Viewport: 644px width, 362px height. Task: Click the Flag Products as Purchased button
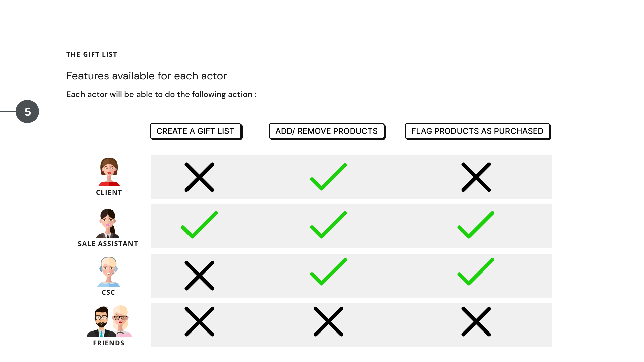click(x=477, y=131)
